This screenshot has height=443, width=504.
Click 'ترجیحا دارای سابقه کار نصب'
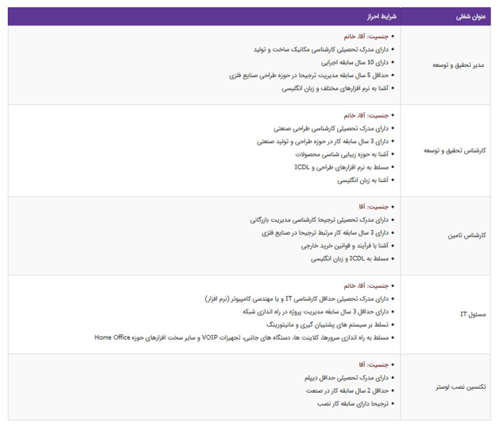tap(353, 404)
